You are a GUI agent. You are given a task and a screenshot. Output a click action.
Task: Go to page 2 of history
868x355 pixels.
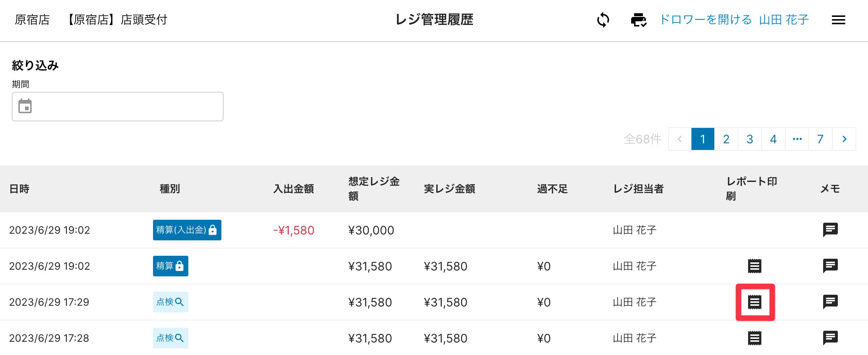click(726, 139)
